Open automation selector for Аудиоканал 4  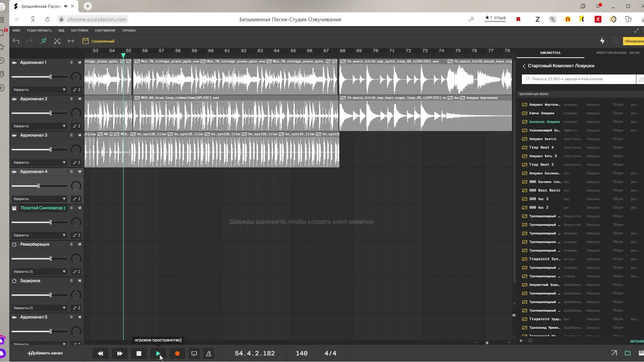(76, 199)
